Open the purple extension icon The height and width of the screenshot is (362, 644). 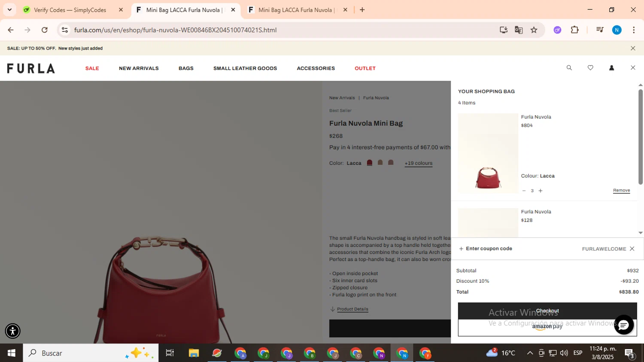(557, 30)
